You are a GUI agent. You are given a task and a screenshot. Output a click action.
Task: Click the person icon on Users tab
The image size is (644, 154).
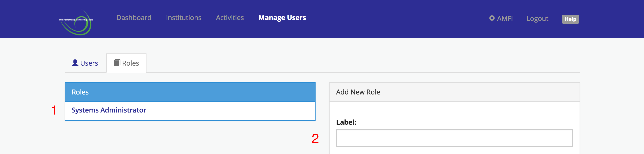click(75, 63)
